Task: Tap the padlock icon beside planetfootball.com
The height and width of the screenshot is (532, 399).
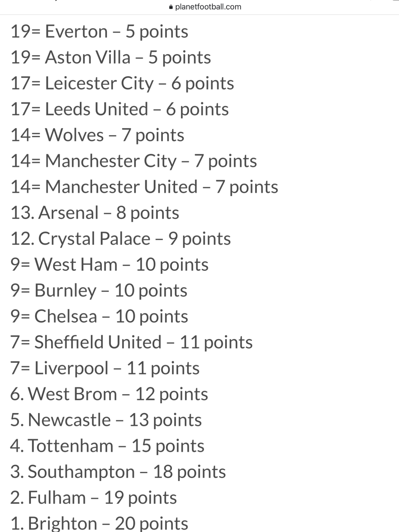Action: (171, 7)
